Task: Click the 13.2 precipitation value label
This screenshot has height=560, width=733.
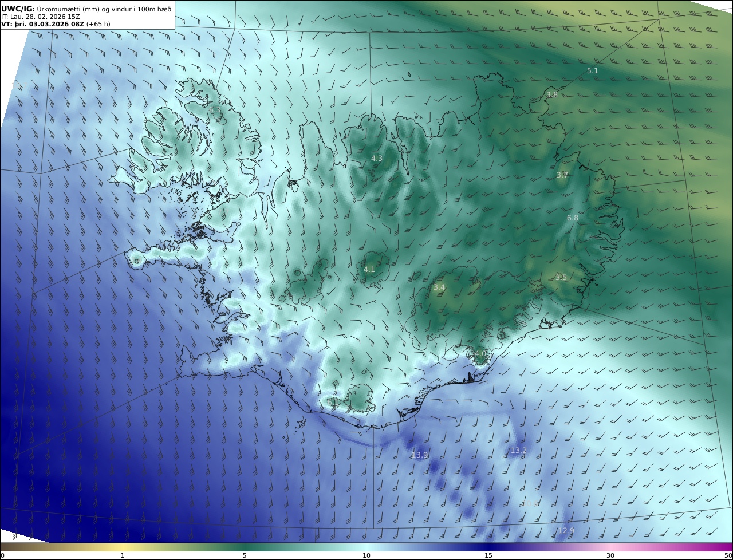Action: tap(518, 451)
